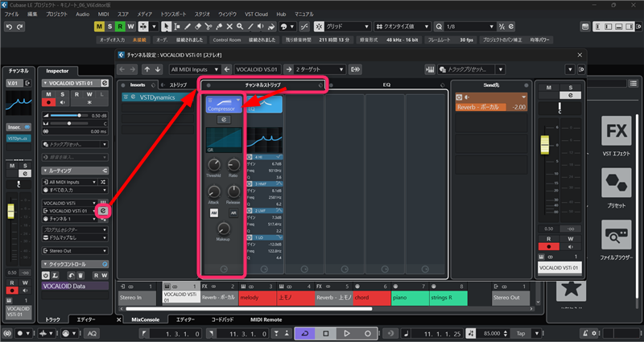Select the Mute X tool

point(229,27)
